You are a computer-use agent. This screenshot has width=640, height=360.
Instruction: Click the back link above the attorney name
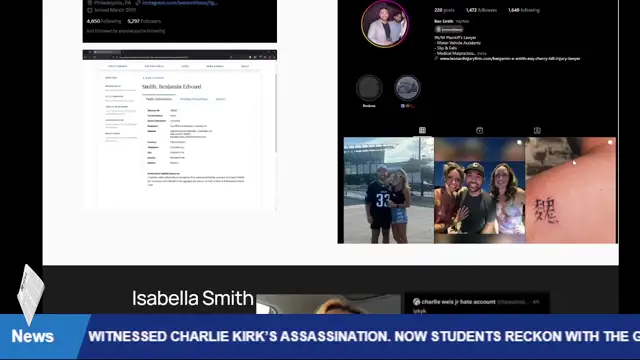[x=153, y=78]
